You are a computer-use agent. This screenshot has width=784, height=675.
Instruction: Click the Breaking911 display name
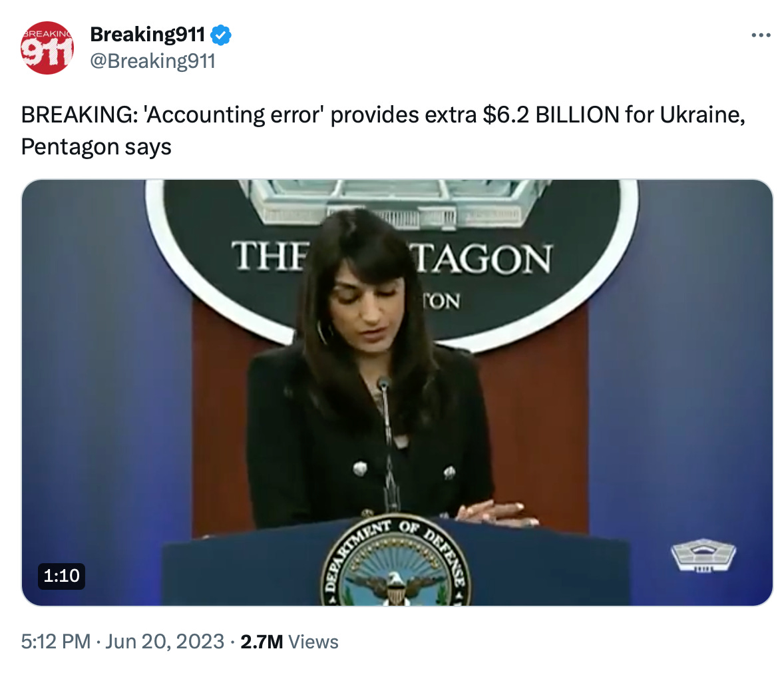(148, 35)
